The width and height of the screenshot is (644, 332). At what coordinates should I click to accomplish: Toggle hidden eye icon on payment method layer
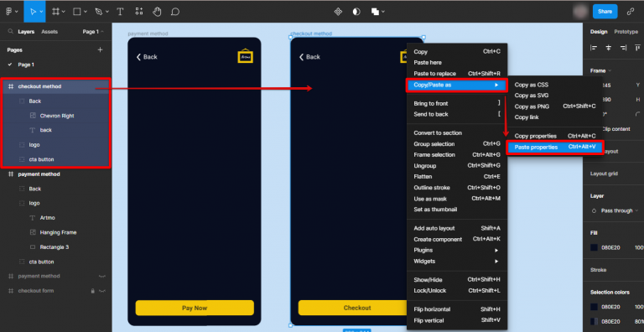(101, 276)
